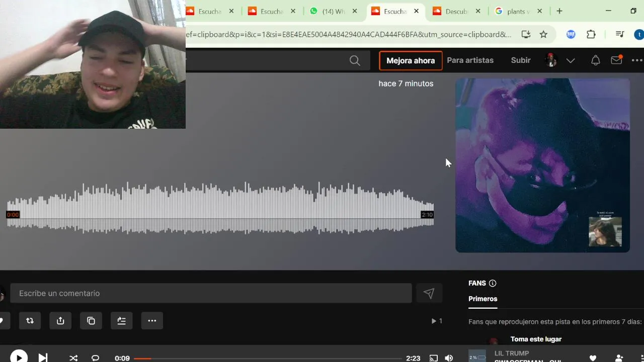Open the messages envelope icon
The height and width of the screenshot is (362, 644).
617,60
